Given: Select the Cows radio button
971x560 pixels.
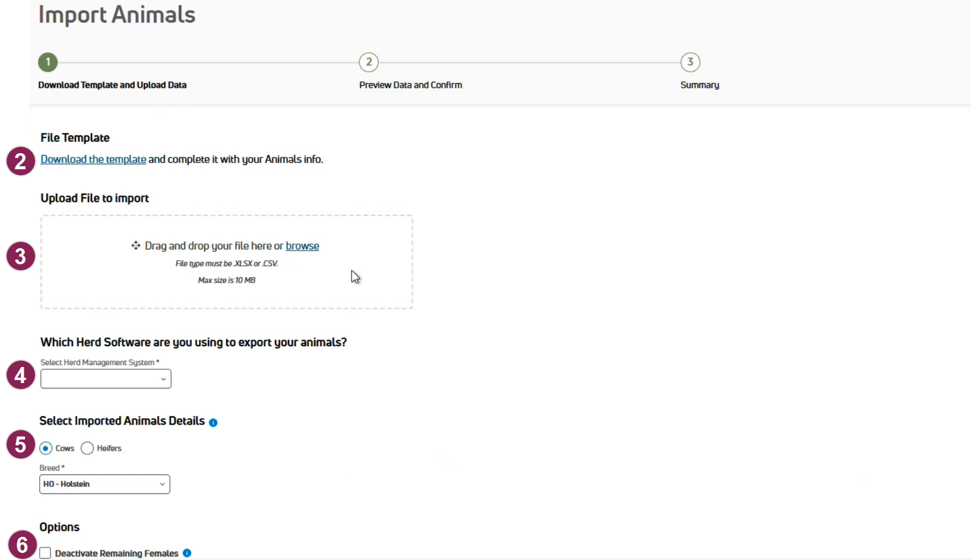Looking at the screenshot, I should pyautogui.click(x=46, y=448).
